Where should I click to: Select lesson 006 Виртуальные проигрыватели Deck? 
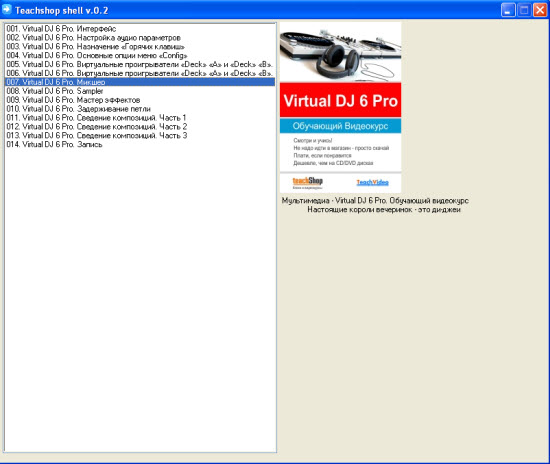click(x=140, y=73)
